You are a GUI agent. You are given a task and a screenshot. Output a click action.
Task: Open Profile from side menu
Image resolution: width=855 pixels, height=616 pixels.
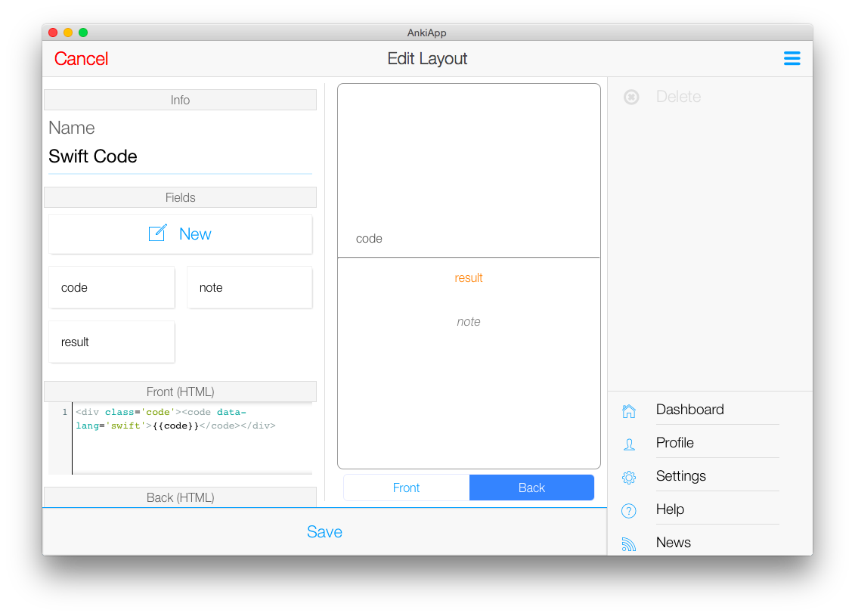pyautogui.click(x=675, y=443)
